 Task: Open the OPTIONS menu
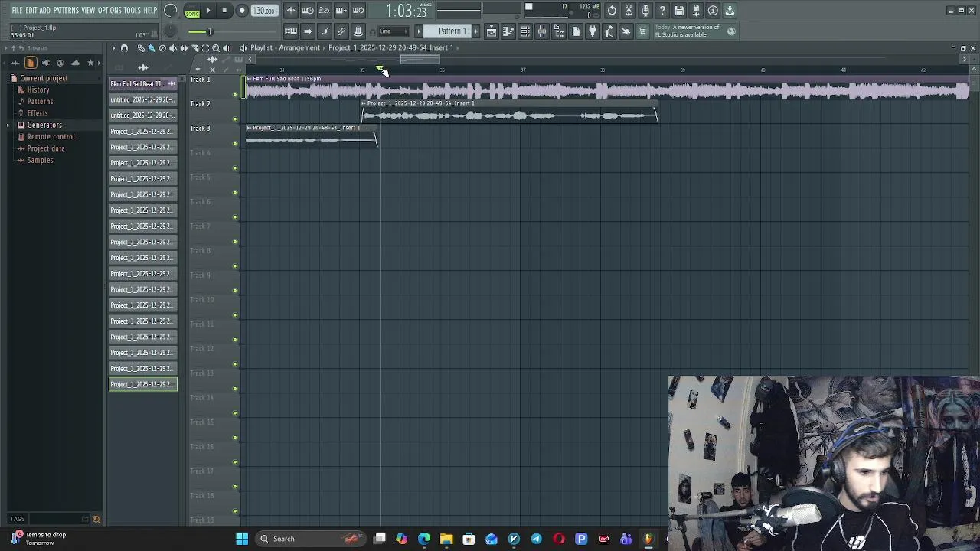(109, 11)
